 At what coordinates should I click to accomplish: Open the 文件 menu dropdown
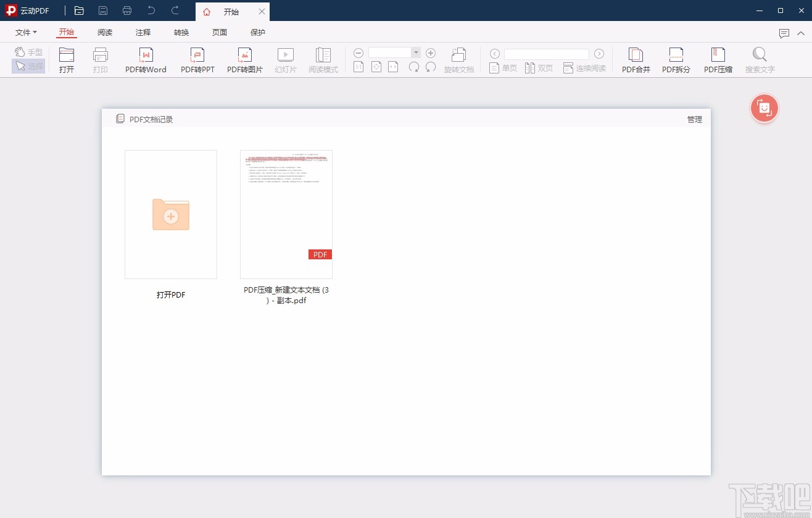pyautogui.click(x=26, y=33)
